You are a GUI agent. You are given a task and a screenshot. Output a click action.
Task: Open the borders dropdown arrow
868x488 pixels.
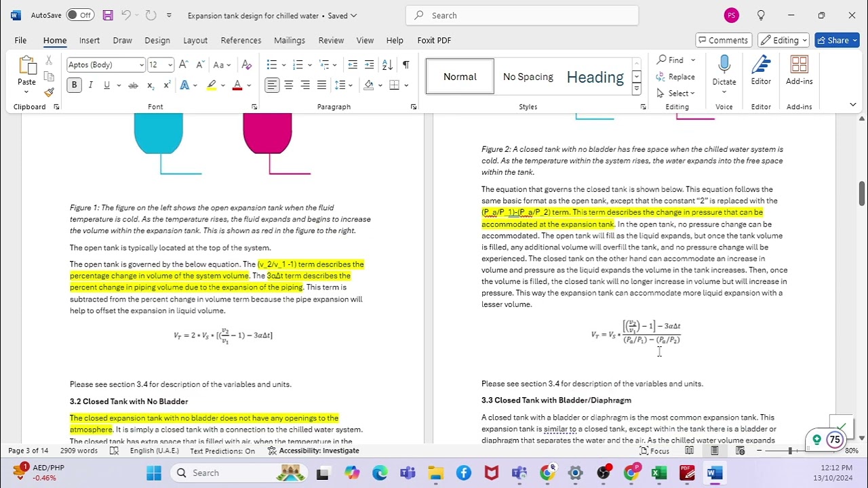click(x=406, y=85)
